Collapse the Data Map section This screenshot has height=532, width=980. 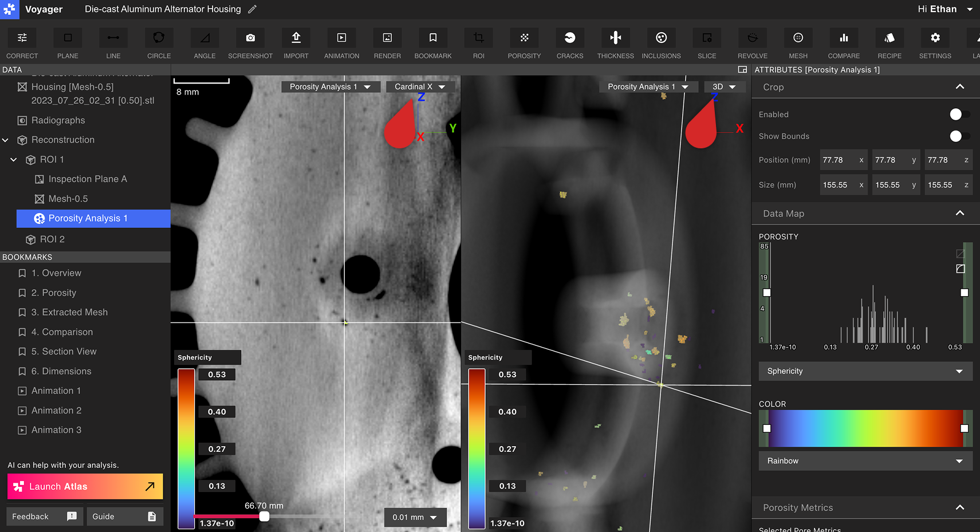[960, 213]
